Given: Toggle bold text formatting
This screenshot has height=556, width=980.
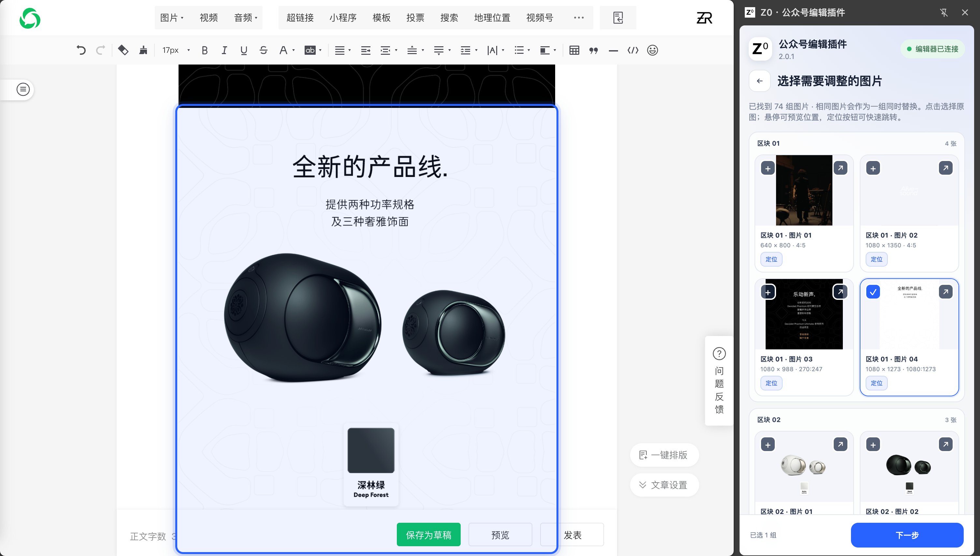Looking at the screenshot, I should tap(205, 50).
